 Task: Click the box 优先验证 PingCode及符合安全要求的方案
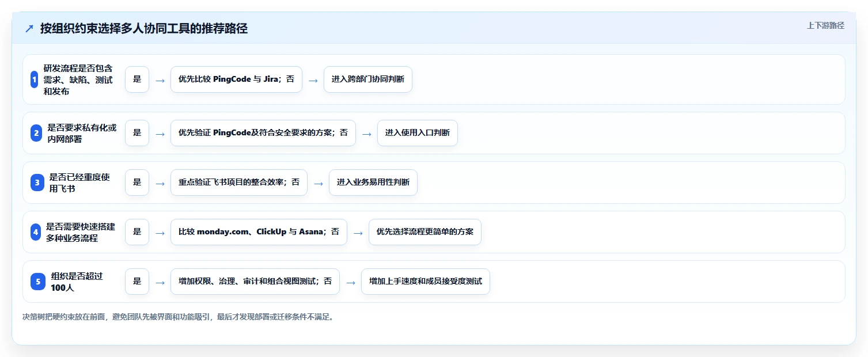263,133
